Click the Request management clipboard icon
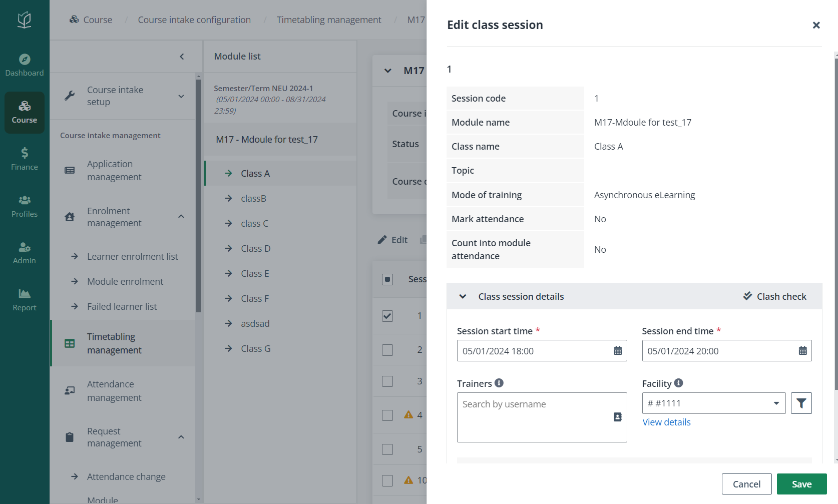The image size is (838, 504). coord(70,437)
